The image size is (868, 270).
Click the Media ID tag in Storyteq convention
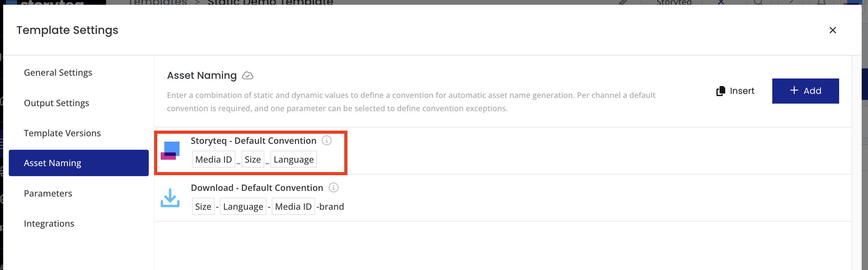coord(213,159)
